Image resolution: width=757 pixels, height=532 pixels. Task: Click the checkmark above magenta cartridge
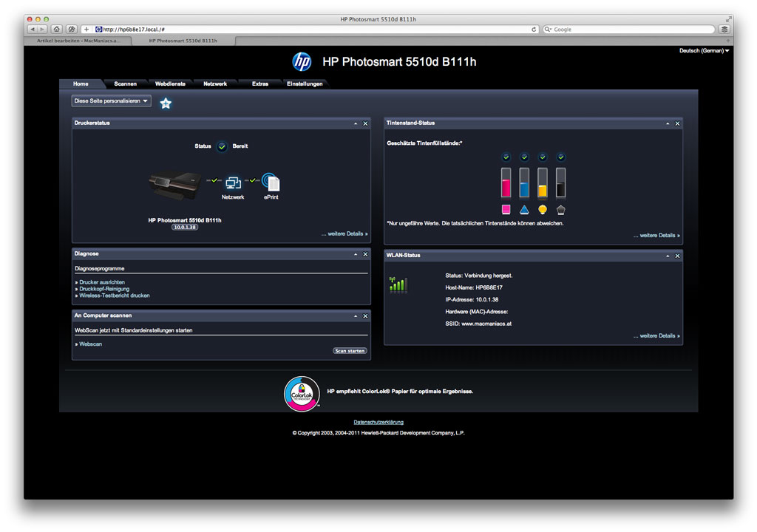(506, 157)
